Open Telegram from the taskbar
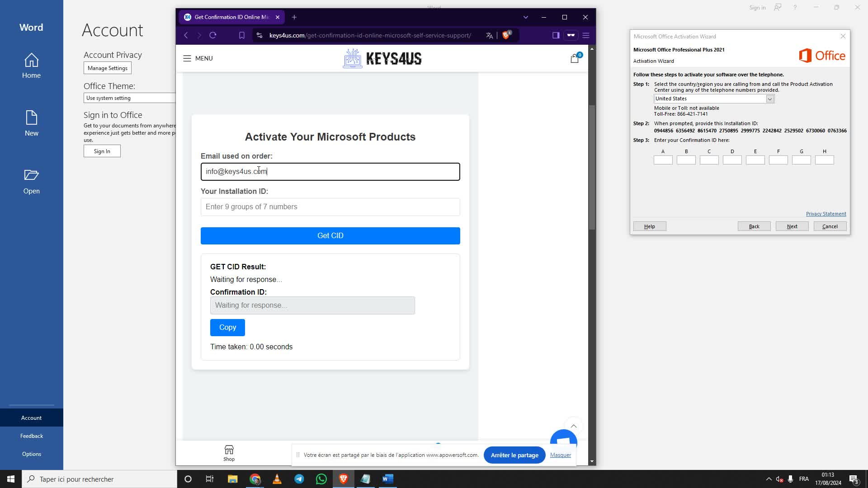This screenshot has width=868, height=488. pyautogui.click(x=299, y=479)
